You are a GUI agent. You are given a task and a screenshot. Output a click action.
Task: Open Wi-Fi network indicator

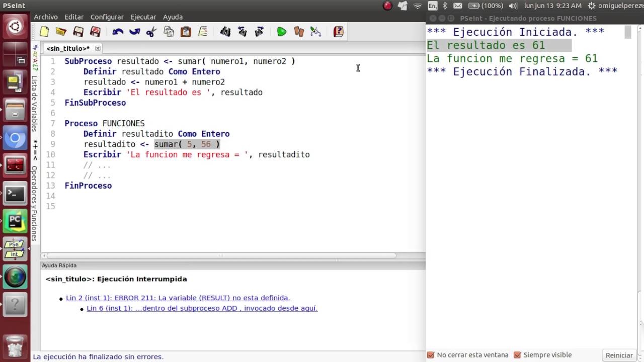(x=418, y=6)
